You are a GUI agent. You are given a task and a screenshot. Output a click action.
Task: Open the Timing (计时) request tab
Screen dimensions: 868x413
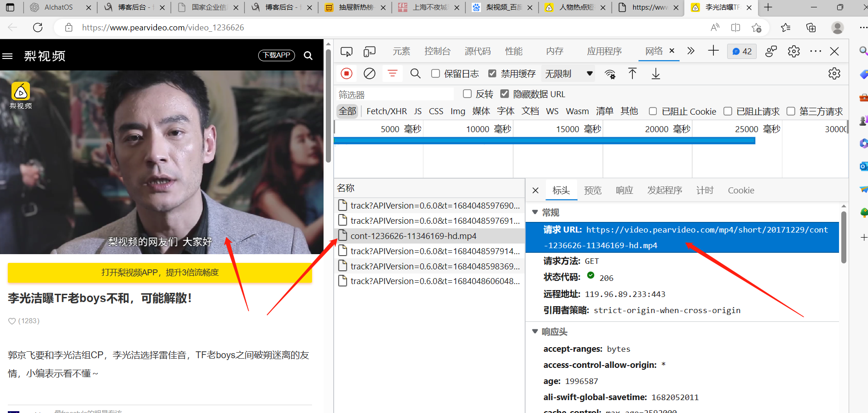(705, 191)
